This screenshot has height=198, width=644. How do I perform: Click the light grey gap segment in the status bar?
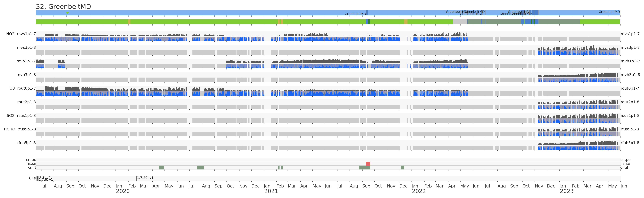tap(460, 22)
